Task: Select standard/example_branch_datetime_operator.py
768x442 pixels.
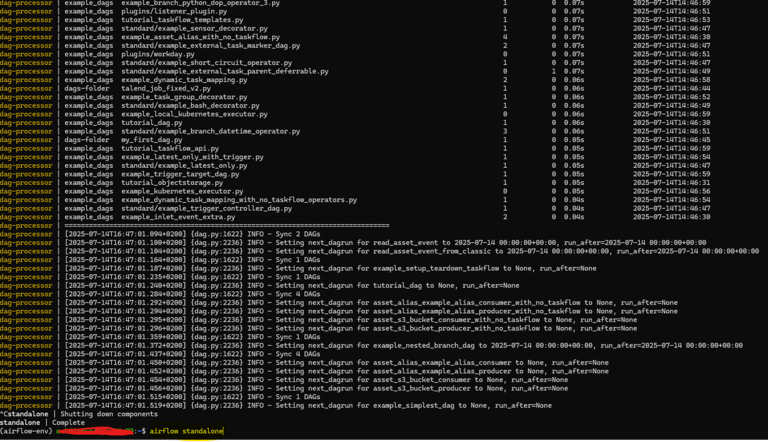Action: click(211, 131)
